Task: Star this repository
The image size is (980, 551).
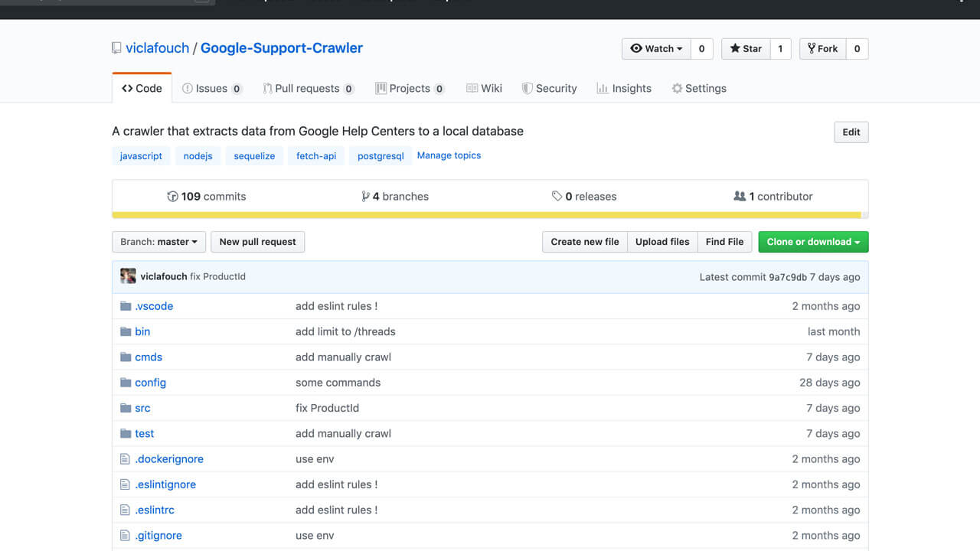Action: coord(746,48)
